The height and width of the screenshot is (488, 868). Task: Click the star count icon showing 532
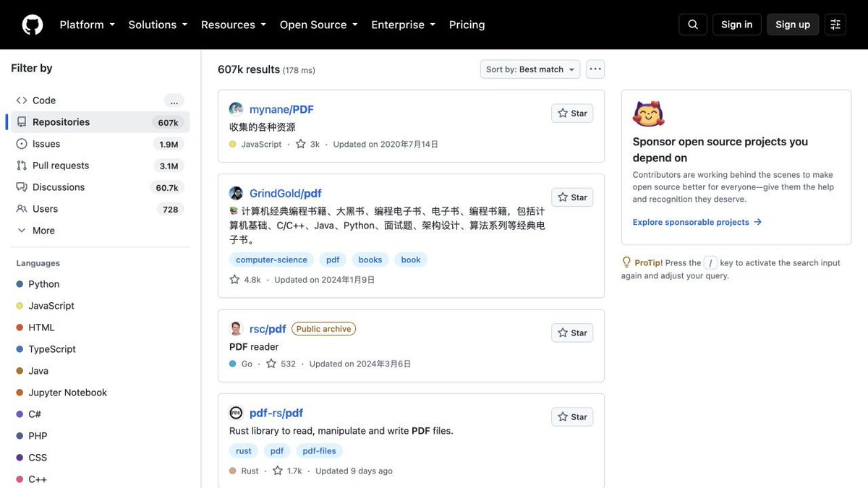(x=271, y=364)
